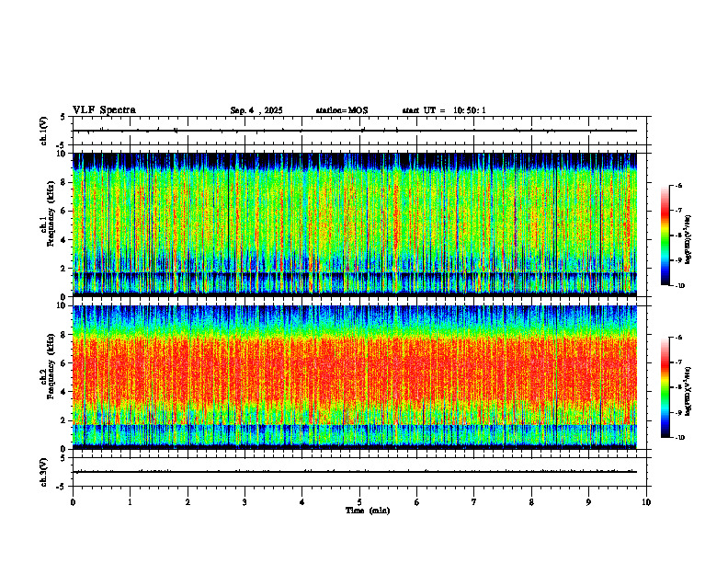Screen dimensions: 728x563
Task: Click the ch.1 color bar log(PSD) label
Action: pos(688,240)
